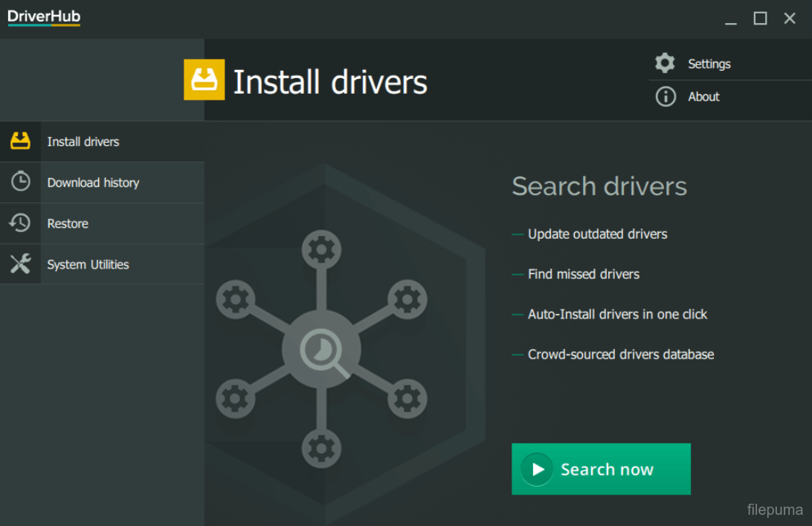Click the sidebar Install drivers tray icon

pos(20,141)
